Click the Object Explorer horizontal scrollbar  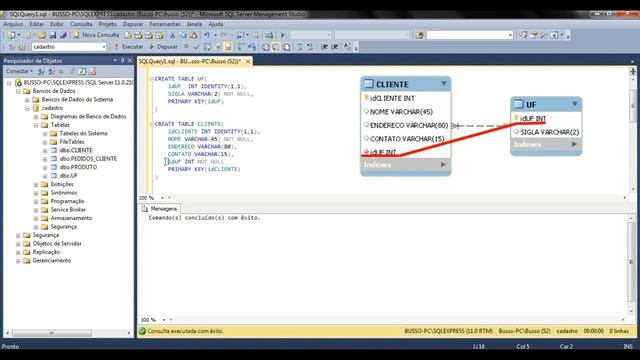point(51,333)
